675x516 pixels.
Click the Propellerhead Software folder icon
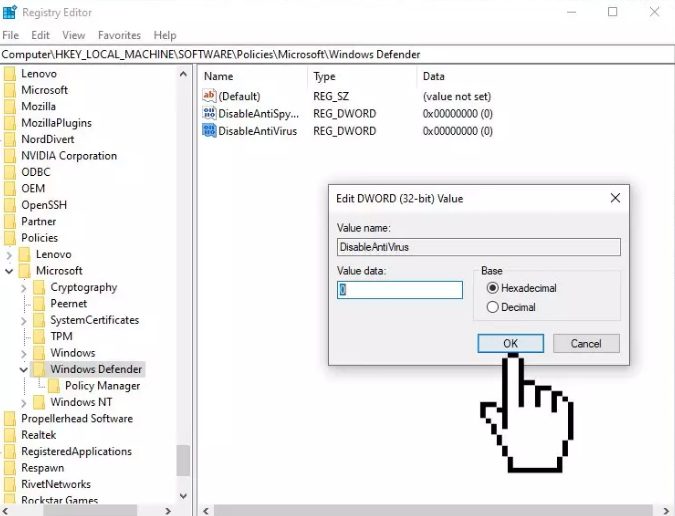click(x=10, y=418)
